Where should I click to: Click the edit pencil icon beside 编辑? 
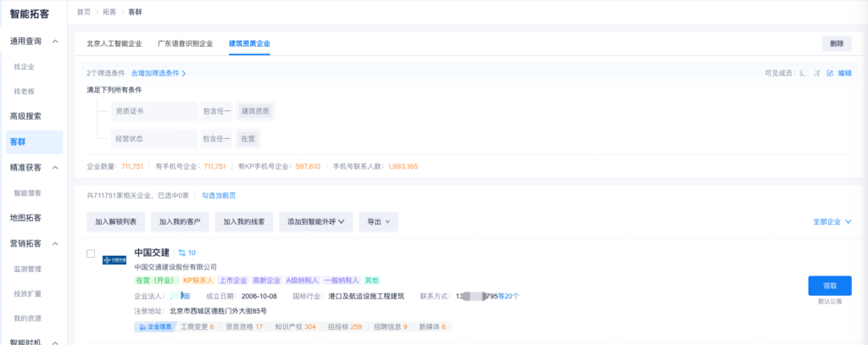(x=830, y=74)
